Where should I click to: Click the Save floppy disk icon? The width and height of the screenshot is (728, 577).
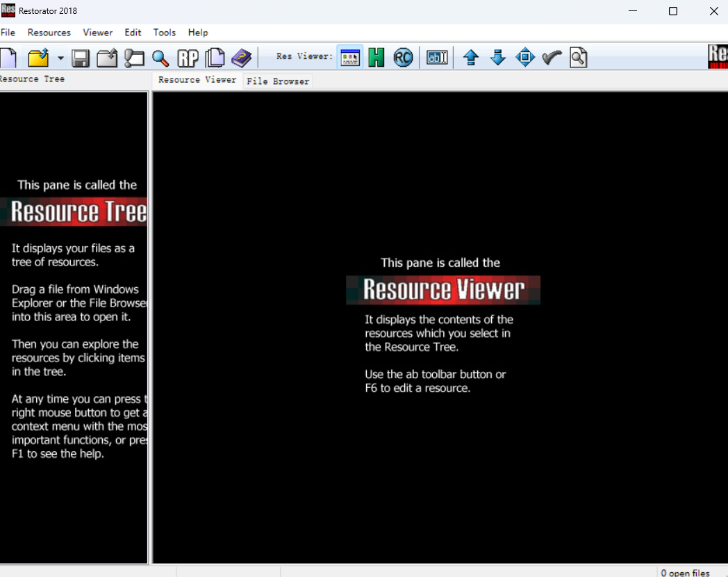point(81,58)
